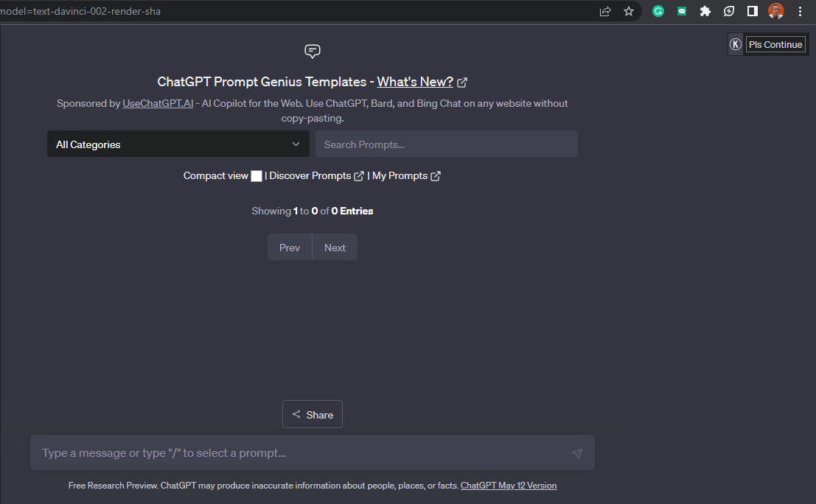
Task: Open the Grammarly extension icon
Action: 658,11
